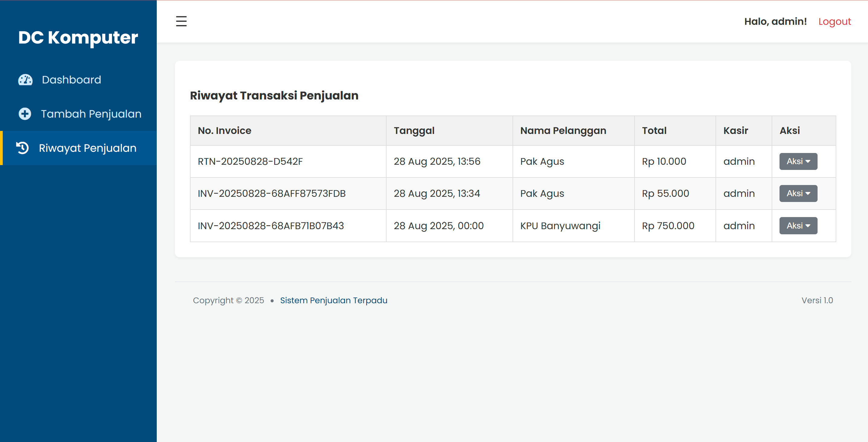Click the Dashboard speedometer icon

[x=25, y=80]
